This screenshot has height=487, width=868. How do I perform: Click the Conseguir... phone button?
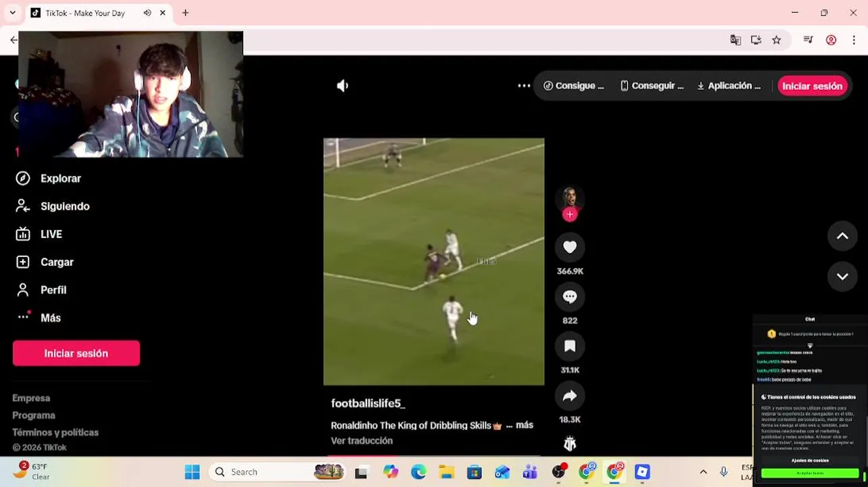[x=652, y=86]
